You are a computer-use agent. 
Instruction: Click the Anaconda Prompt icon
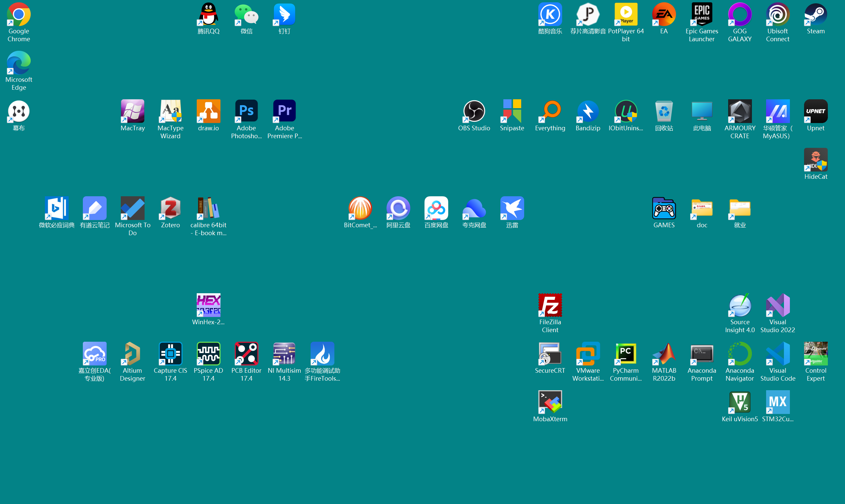tap(702, 354)
